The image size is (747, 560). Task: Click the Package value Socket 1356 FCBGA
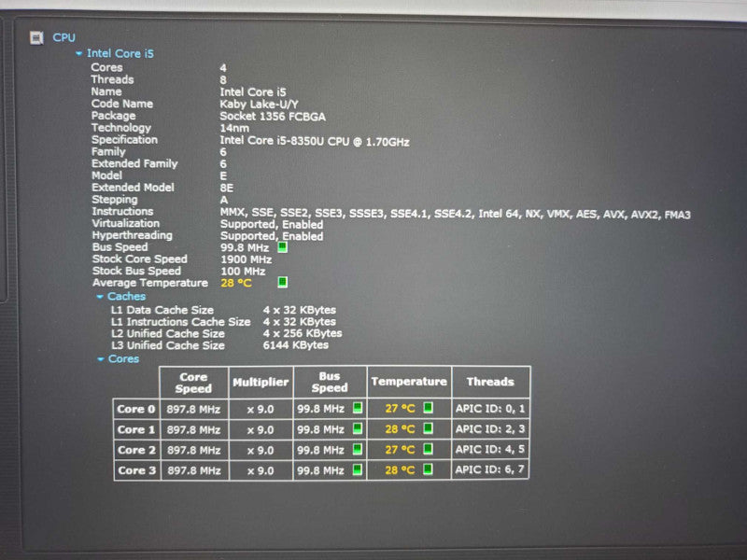273,117
